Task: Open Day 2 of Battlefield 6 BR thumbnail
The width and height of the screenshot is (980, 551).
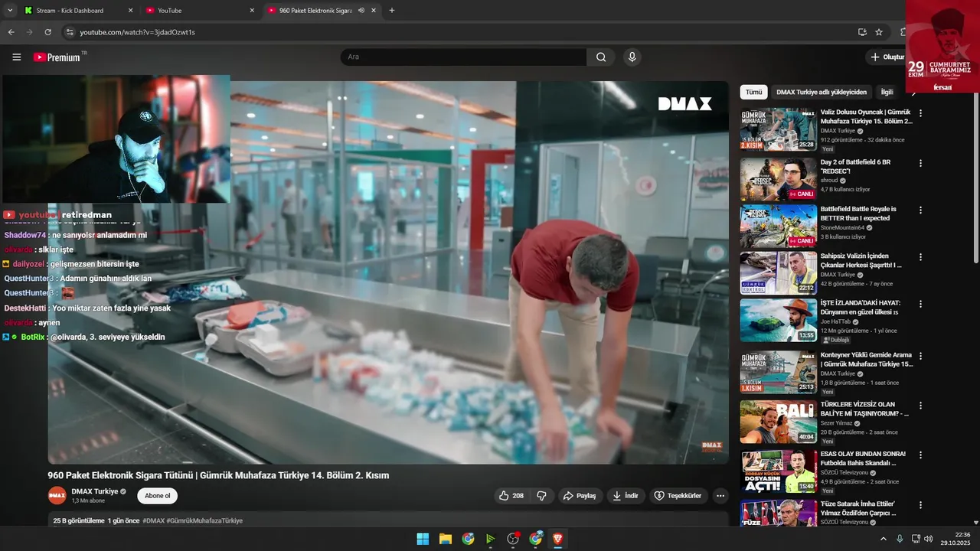Action: pyautogui.click(x=778, y=179)
